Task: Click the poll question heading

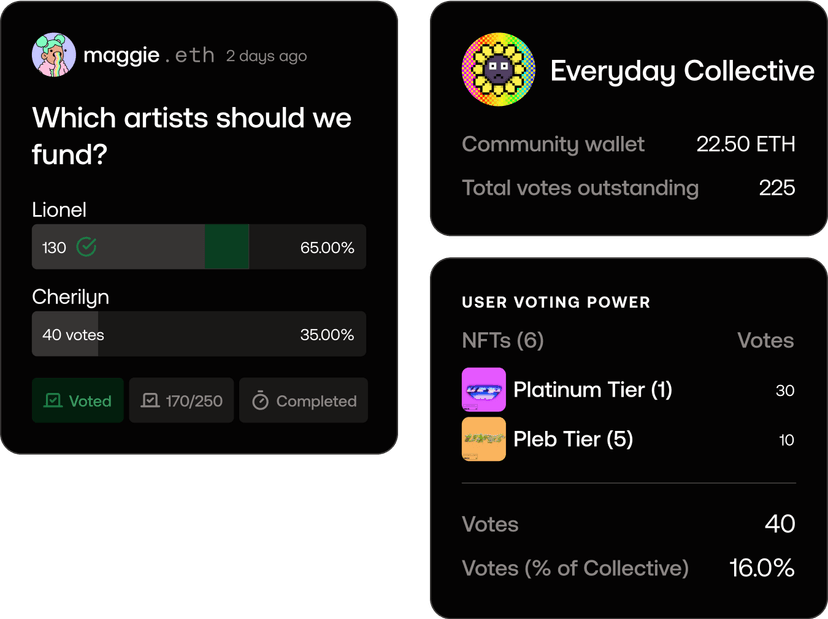Action: (191, 136)
